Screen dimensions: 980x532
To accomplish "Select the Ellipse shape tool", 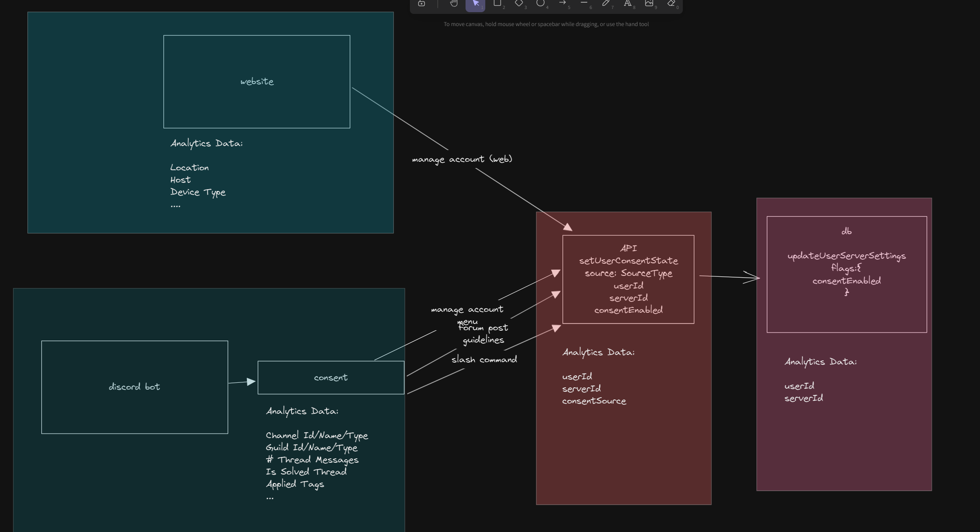I will coord(541,4).
